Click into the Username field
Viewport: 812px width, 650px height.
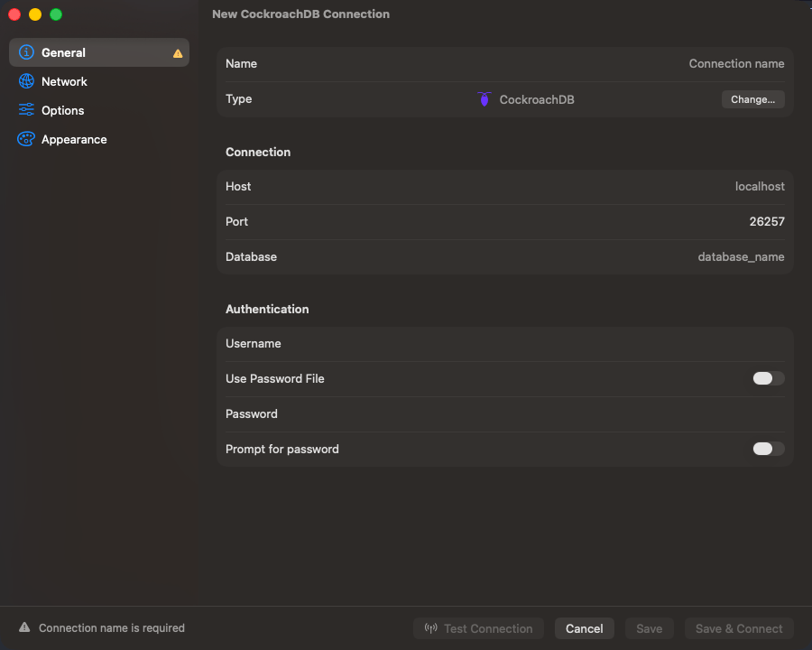[505, 344]
